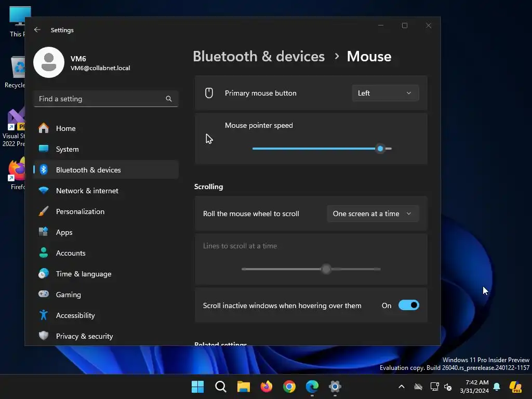
Task: Click the mouse icon beside Primary mouse button
Action: click(x=209, y=93)
